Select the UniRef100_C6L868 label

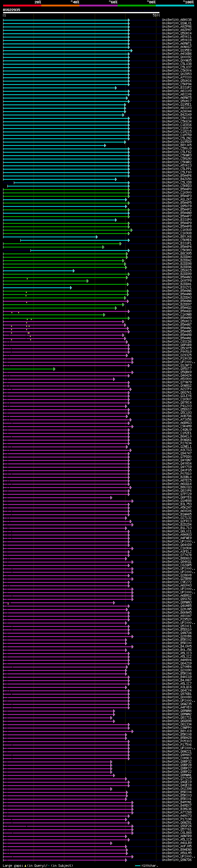[177, 833]
